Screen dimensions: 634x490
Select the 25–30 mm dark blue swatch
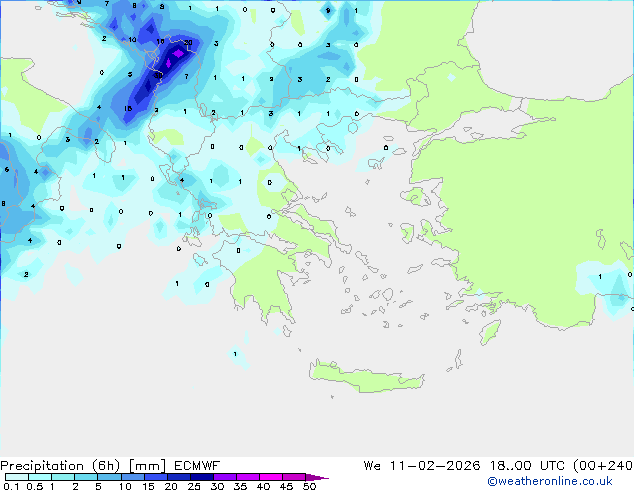pyautogui.click(x=201, y=477)
